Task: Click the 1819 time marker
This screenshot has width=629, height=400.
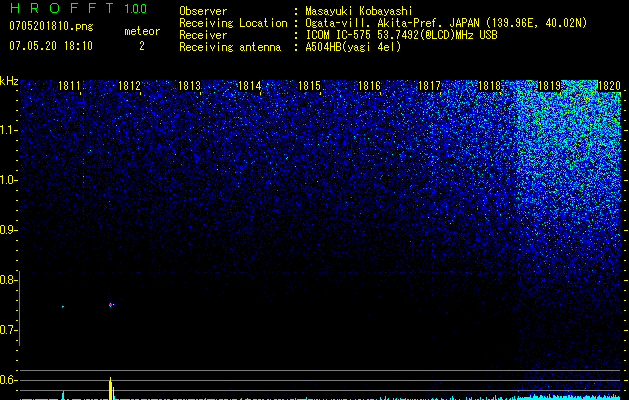Action: [x=549, y=86]
